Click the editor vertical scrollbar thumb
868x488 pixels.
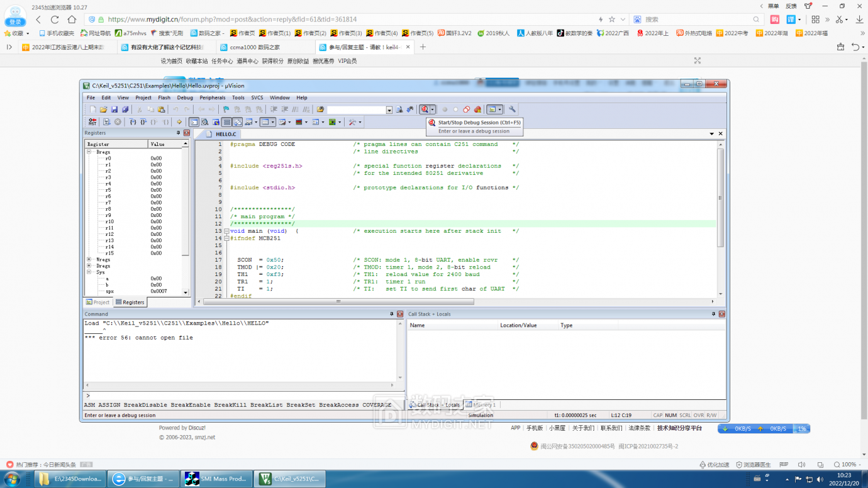[720, 198]
